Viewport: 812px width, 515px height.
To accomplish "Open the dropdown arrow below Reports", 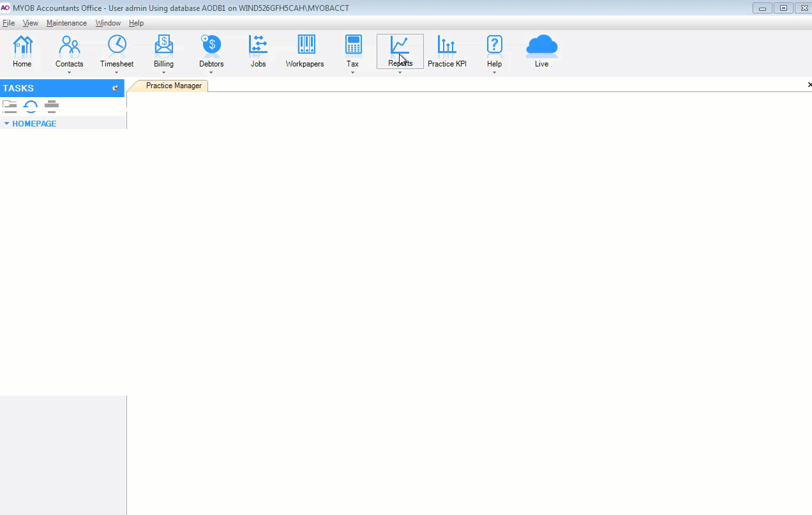I will point(400,73).
